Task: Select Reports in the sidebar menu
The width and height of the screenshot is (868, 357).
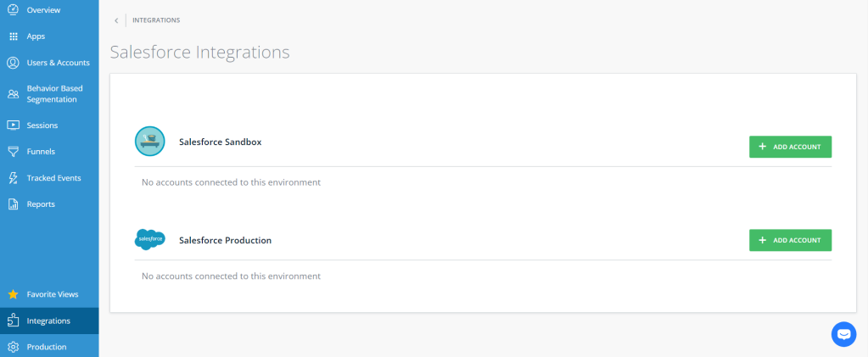Action: coord(41,204)
